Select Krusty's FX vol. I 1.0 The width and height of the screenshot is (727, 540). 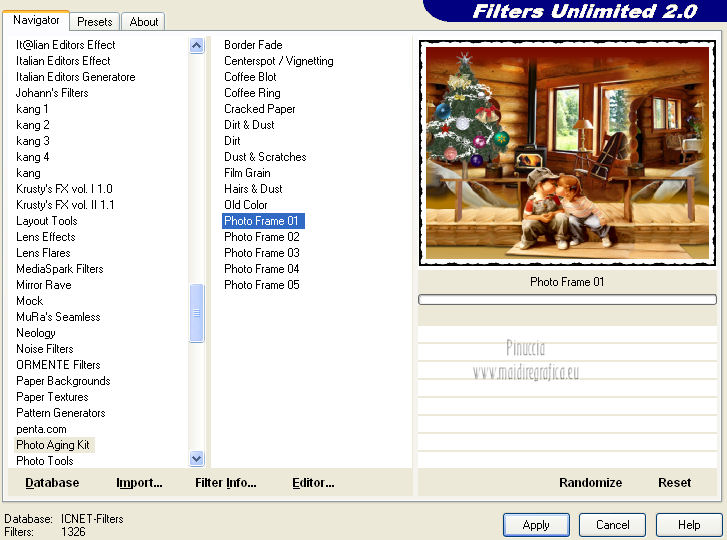(x=64, y=189)
